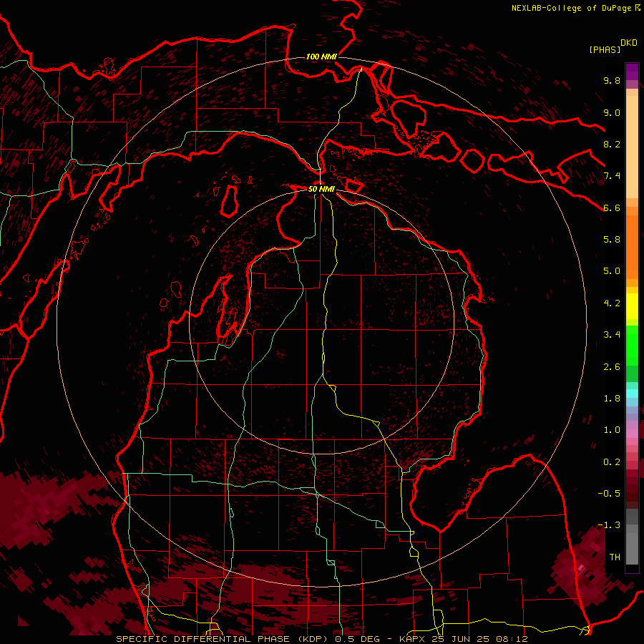Select the 6.6 scale value
Viewport: 644px width, 644px height.
pyautogui.click(x=612, y=208)
